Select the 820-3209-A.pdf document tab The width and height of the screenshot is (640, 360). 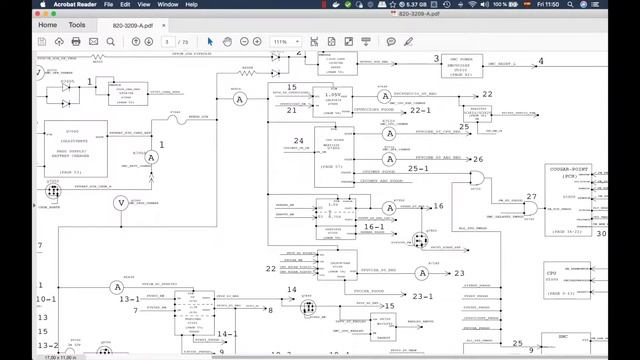(133, 25)
